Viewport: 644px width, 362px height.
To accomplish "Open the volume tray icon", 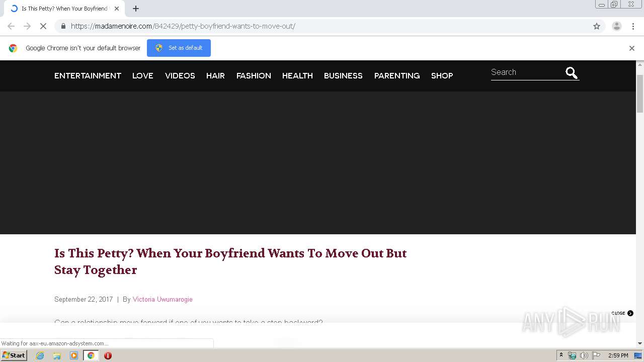I will 584,355.
